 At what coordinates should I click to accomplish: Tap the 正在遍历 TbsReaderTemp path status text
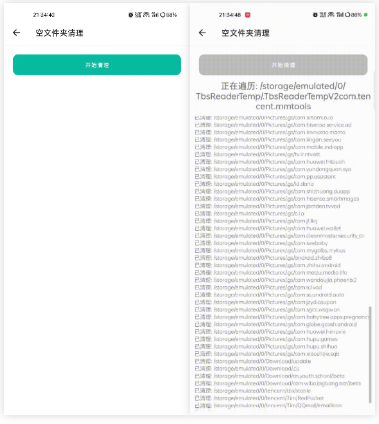coord(283,96)
